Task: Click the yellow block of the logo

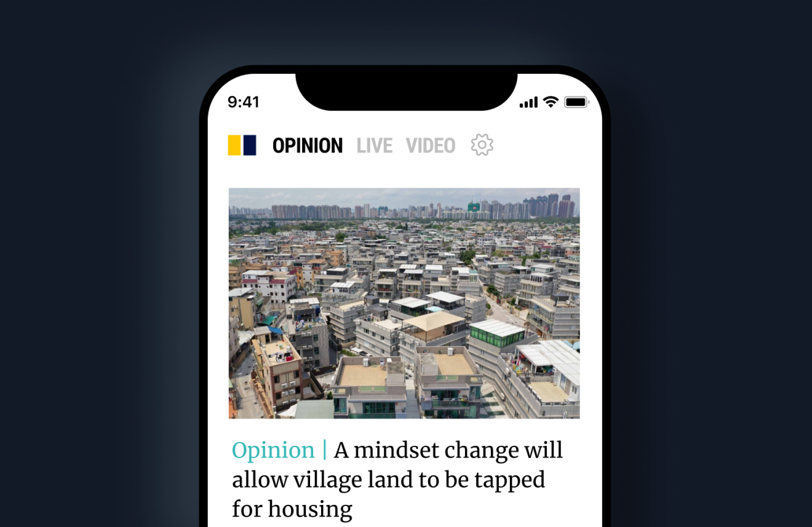Action: [x=234, y=145]
